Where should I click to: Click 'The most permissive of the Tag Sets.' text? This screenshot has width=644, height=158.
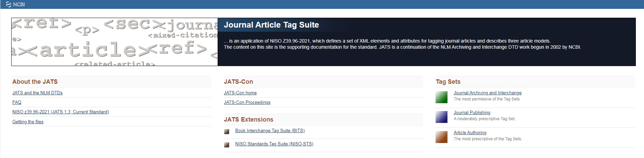[487, 99]
